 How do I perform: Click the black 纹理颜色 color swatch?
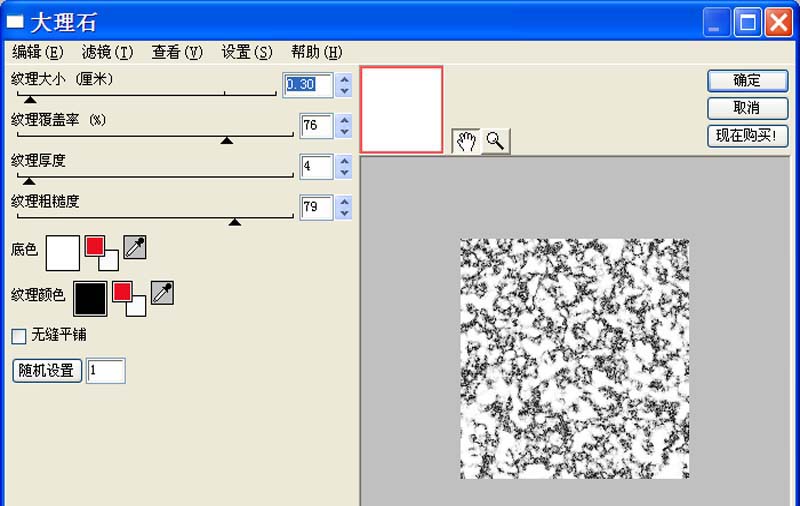[x=90, y=297]
